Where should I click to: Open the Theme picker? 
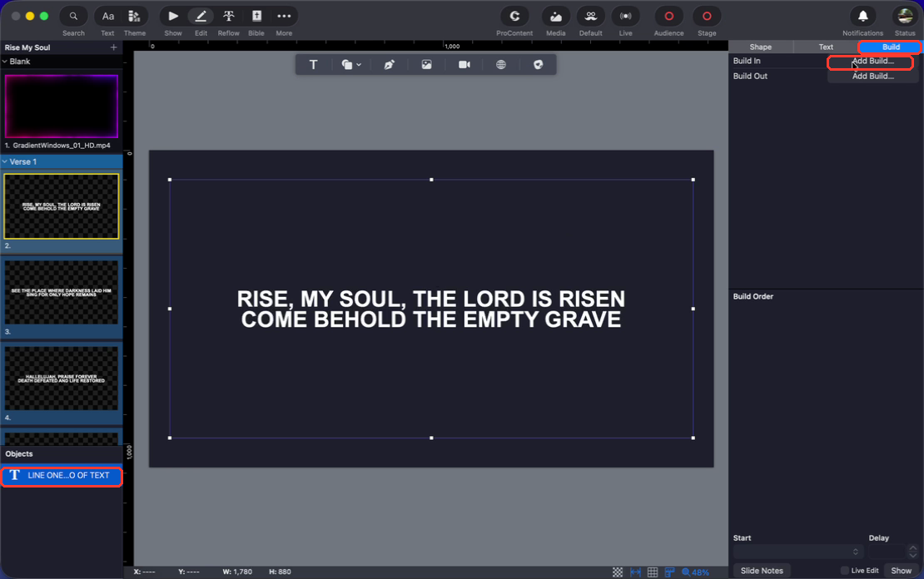tap(134, 17)
